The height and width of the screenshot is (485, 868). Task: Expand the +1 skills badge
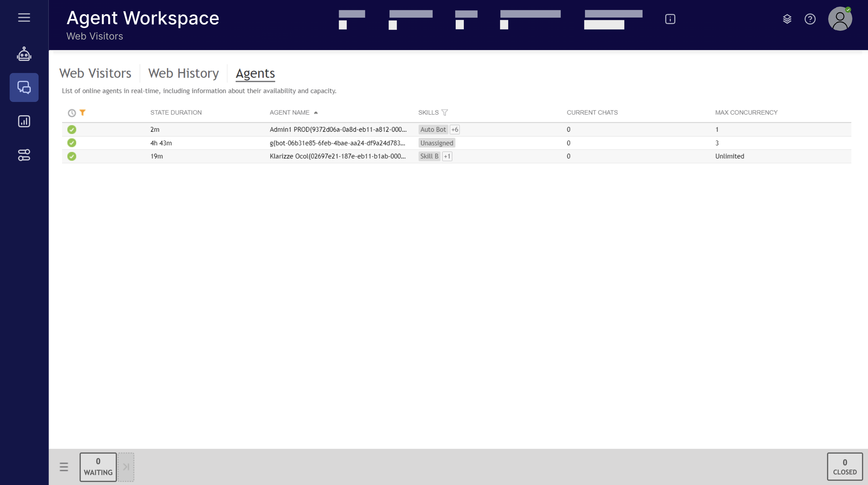tap(447, 156)
